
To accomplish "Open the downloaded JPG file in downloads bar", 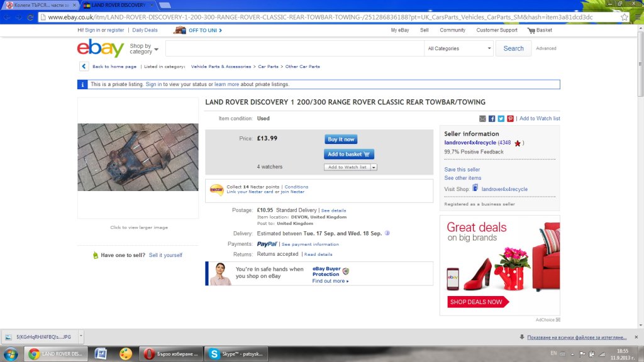I will click(x=40, y=337).
